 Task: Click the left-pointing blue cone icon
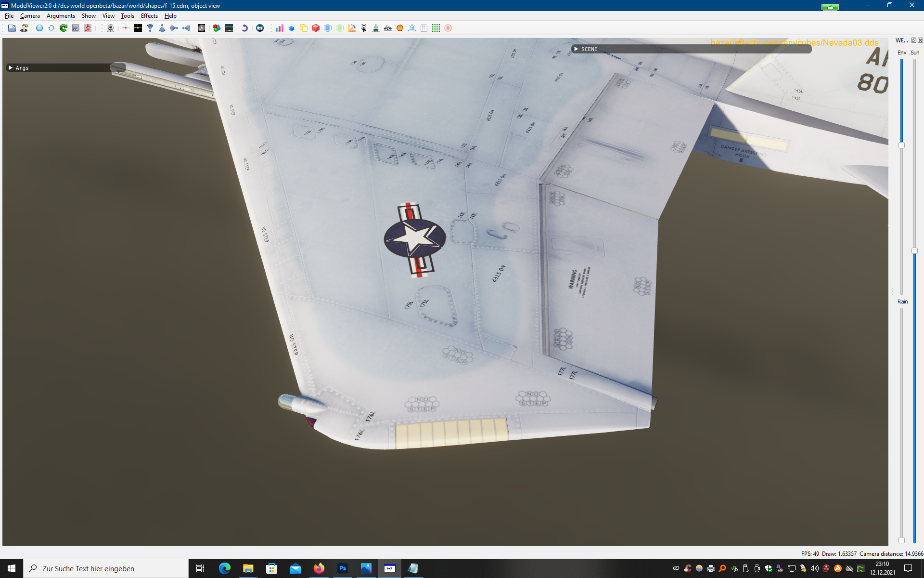[x=186, y=28]
